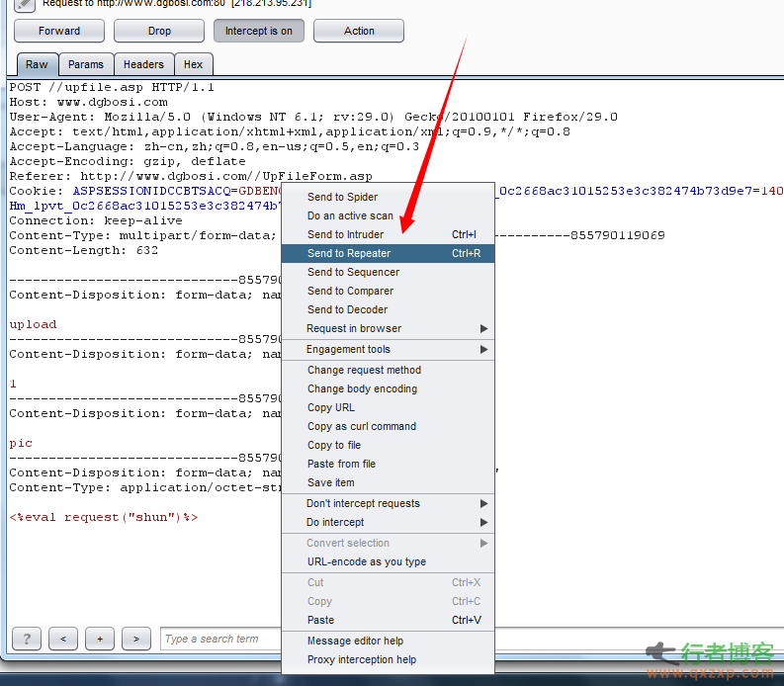This screenshot has width=784, height=686.
Task: Click the Host: www.dgbosi.com header line
Action: point(89,103)
